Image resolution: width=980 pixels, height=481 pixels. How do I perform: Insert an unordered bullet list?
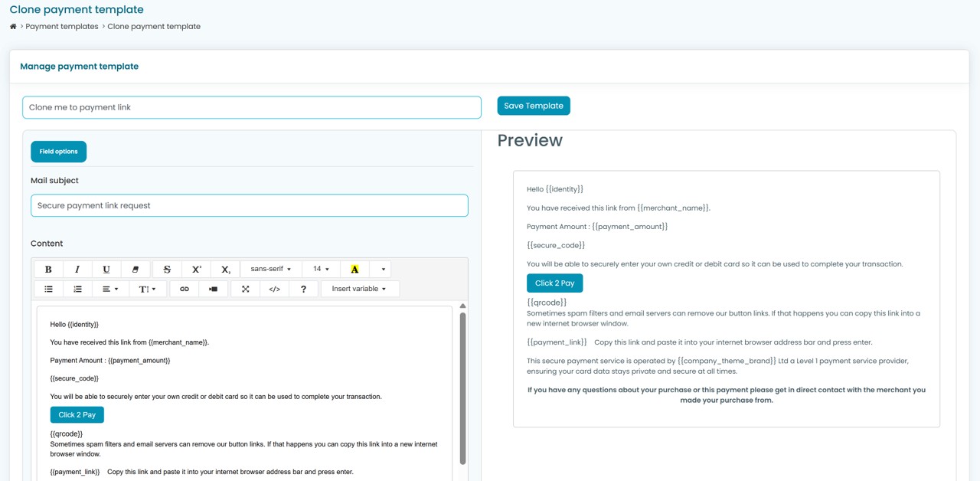point(48,289)
